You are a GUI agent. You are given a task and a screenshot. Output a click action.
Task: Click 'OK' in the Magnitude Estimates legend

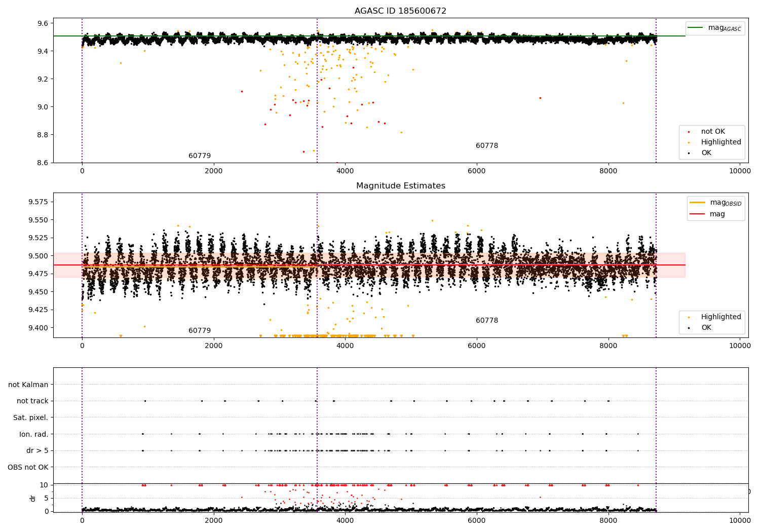click(706, 328)
